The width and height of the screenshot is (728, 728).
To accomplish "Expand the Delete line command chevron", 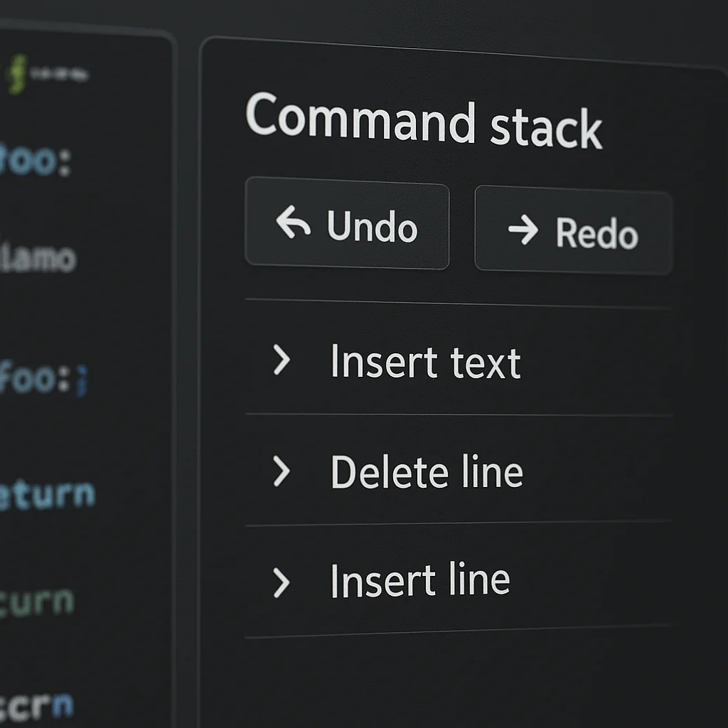I will tap(282, 471).
